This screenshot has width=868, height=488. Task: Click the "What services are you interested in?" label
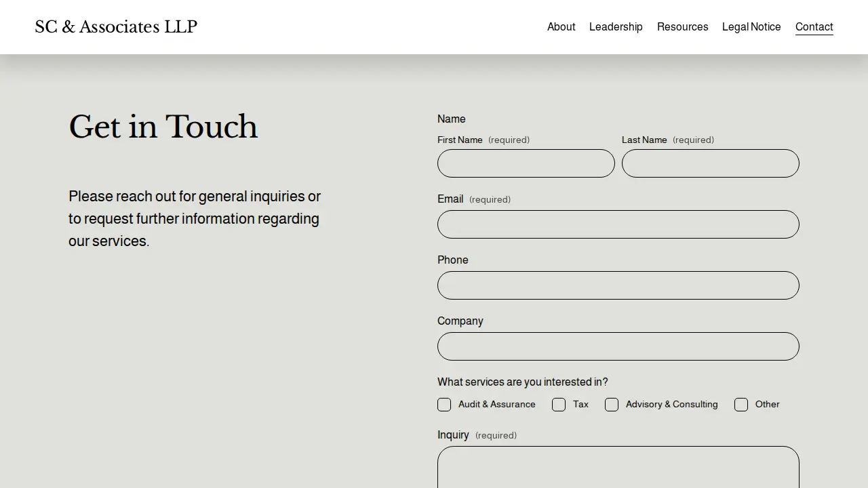pyautogui.click(x=523, y=382)
